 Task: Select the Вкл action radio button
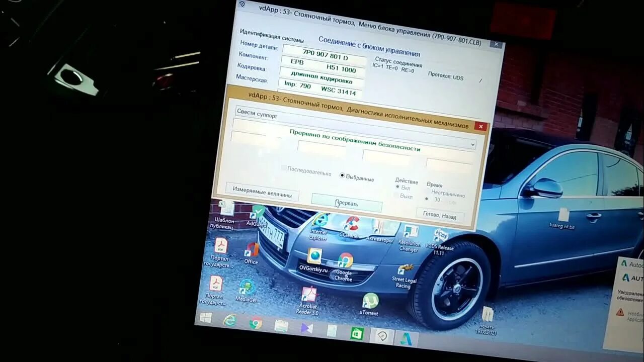403,188
